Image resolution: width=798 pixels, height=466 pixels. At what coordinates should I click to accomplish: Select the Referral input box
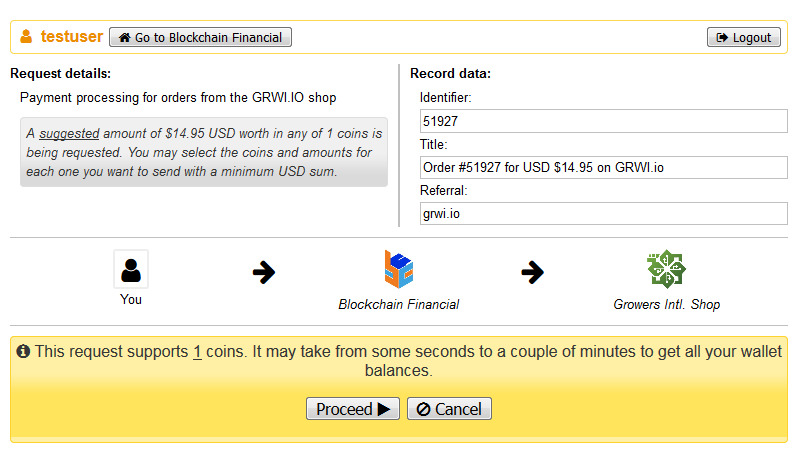[603, 213]
